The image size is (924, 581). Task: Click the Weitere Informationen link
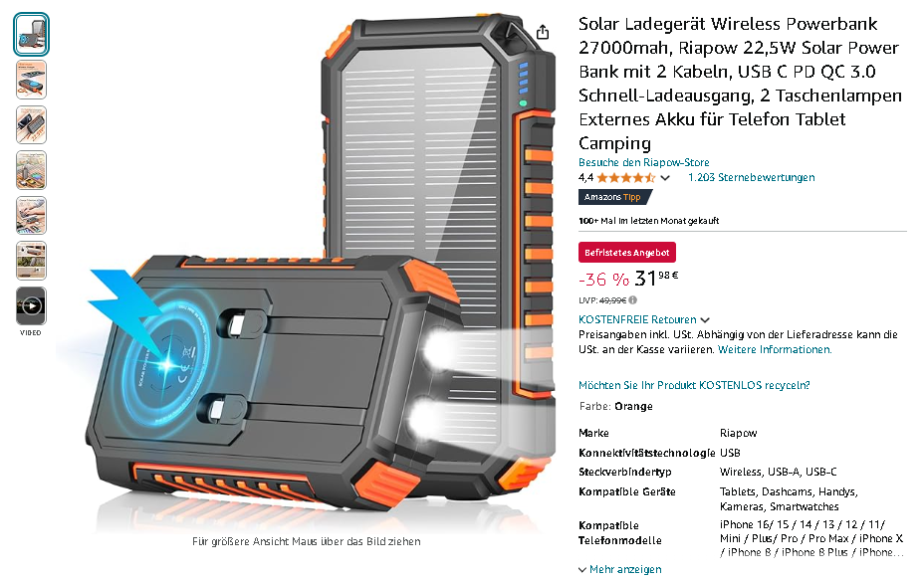coord(775,349)
